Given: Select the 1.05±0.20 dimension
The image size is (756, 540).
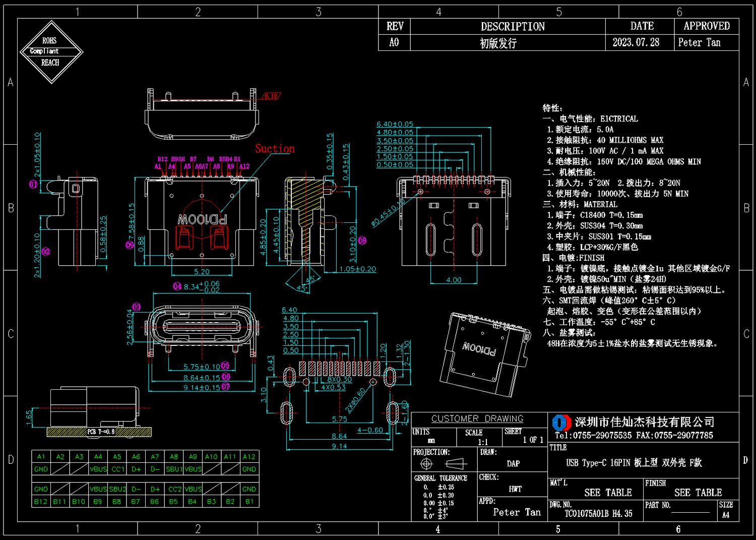Looking at the screenshot, I should (357, 269).
